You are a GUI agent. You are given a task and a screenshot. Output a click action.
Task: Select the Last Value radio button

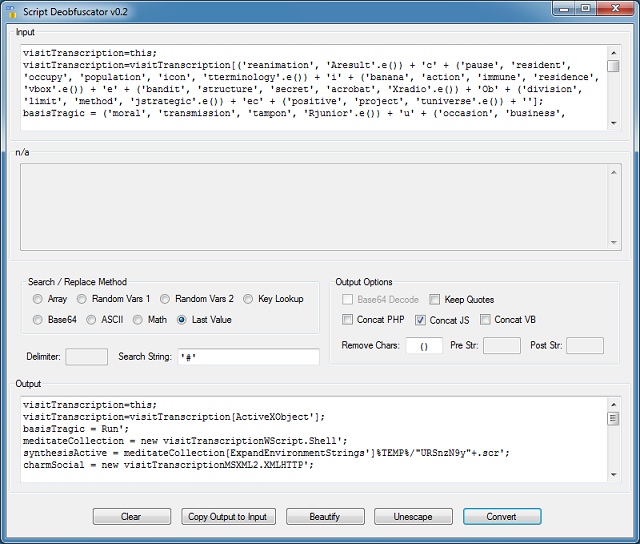[x=182, y=320]
